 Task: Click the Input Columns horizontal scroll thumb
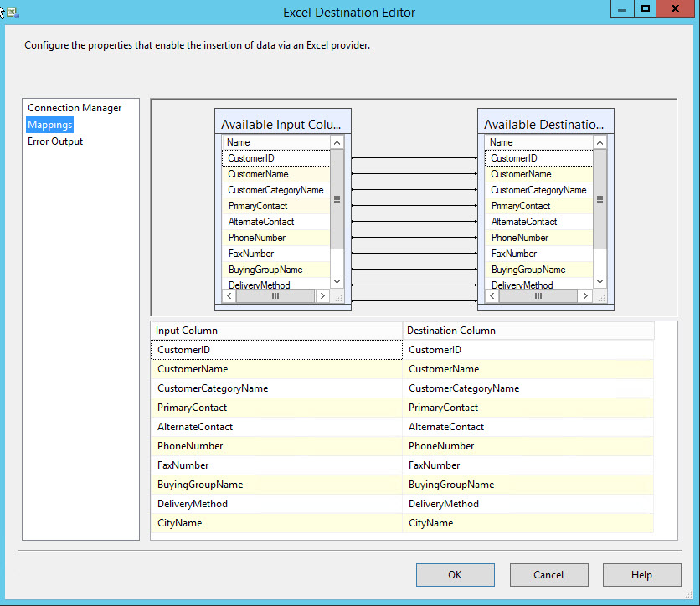[x=275, y=295]
